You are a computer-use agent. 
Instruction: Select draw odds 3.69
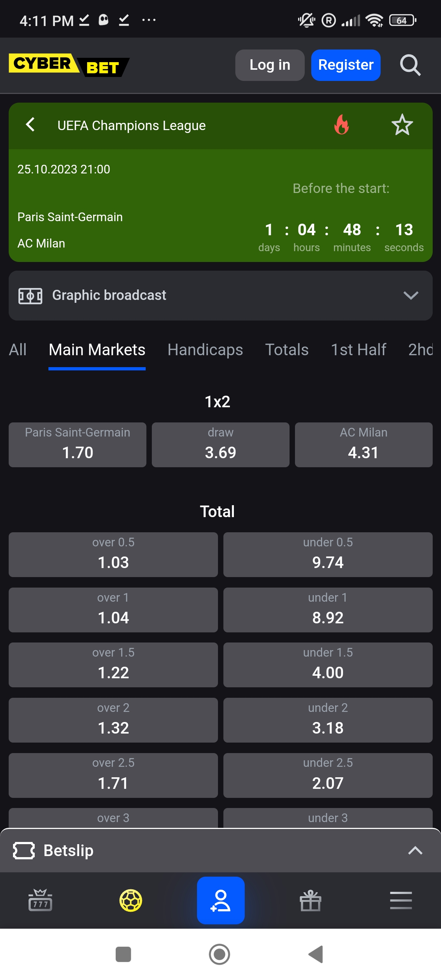pos(220,444)
